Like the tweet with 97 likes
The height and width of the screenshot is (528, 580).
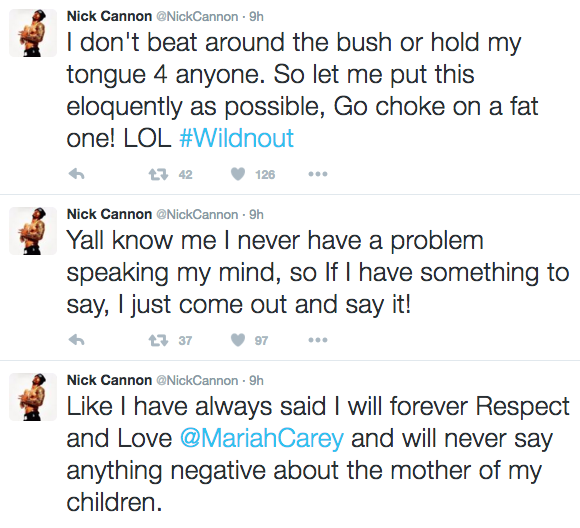[x=238, y=340]
